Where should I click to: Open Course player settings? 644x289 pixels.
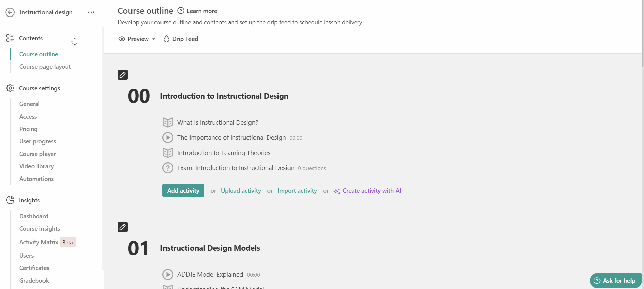[37, 154]
